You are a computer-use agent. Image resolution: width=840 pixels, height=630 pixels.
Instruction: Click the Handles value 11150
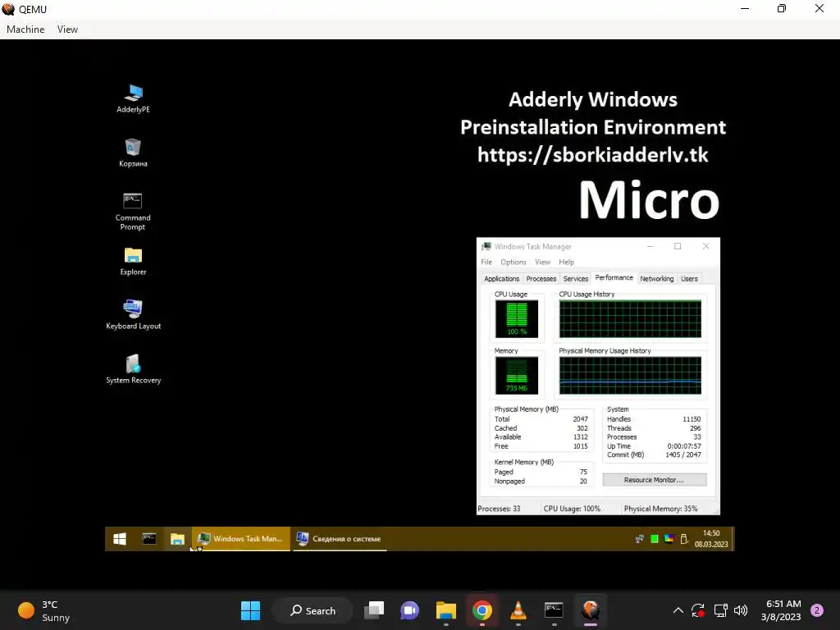(x=692, y=419)
